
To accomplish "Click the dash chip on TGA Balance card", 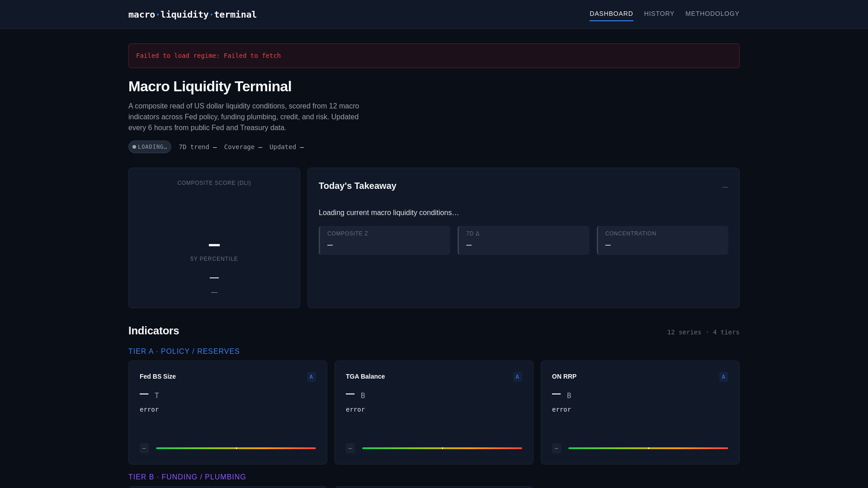I will [350, 448].
